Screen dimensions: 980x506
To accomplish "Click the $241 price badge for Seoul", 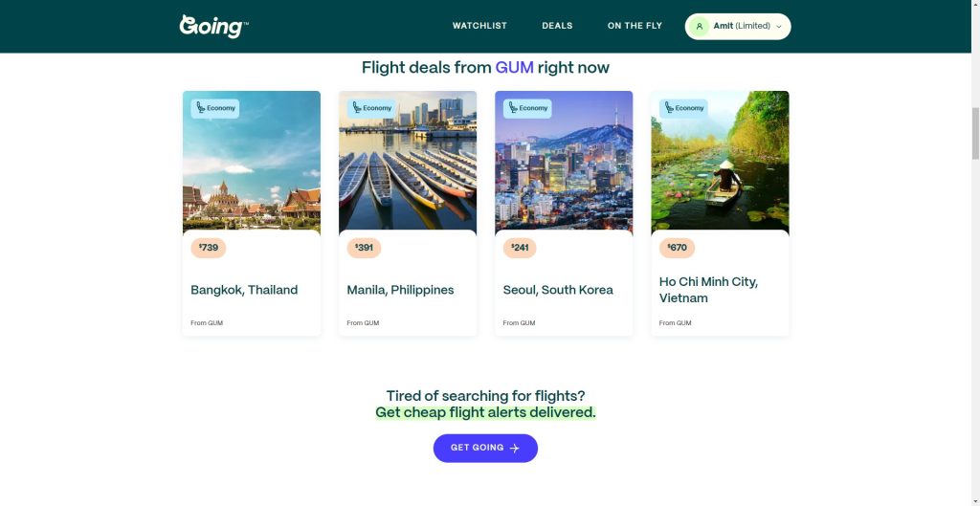I will [x=520, y=248].
